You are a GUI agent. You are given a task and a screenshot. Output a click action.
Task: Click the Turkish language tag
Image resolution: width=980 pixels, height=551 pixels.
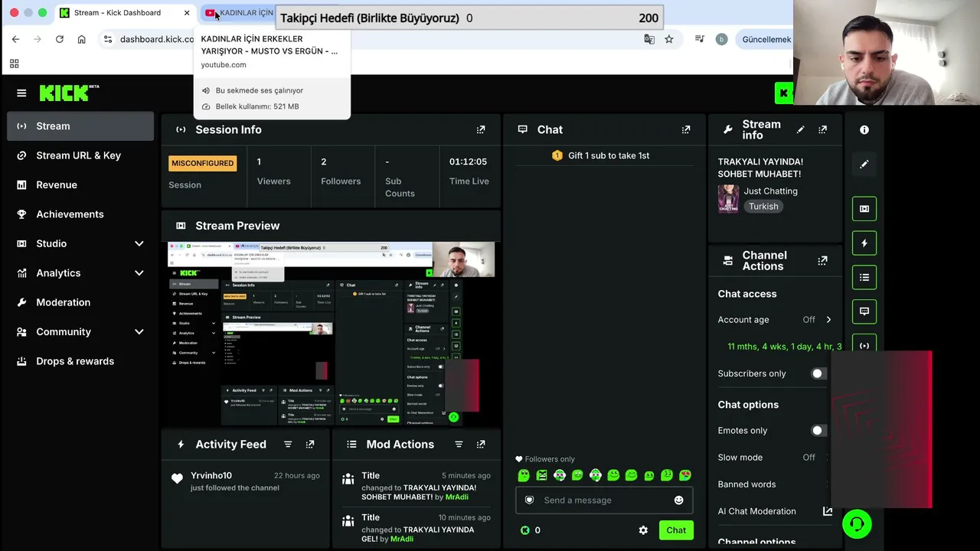(x=763, y=207)
